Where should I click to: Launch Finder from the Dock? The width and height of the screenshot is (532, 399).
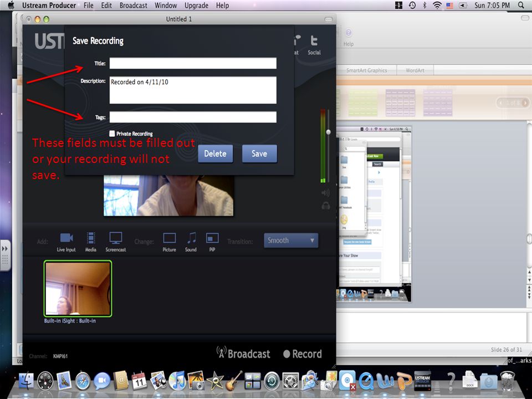click(26, 381)
